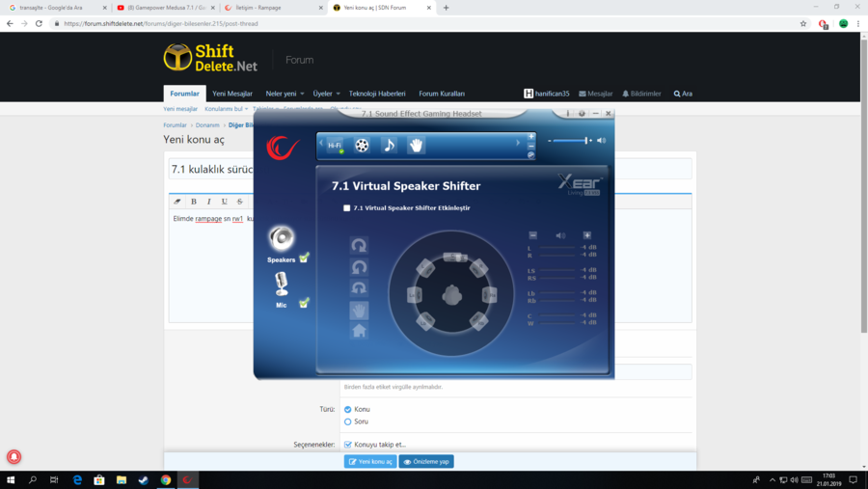This screenshot has width=868, height=489.
Task: Open File Explorer from the taskbar
Action: [x=122, y=480]
